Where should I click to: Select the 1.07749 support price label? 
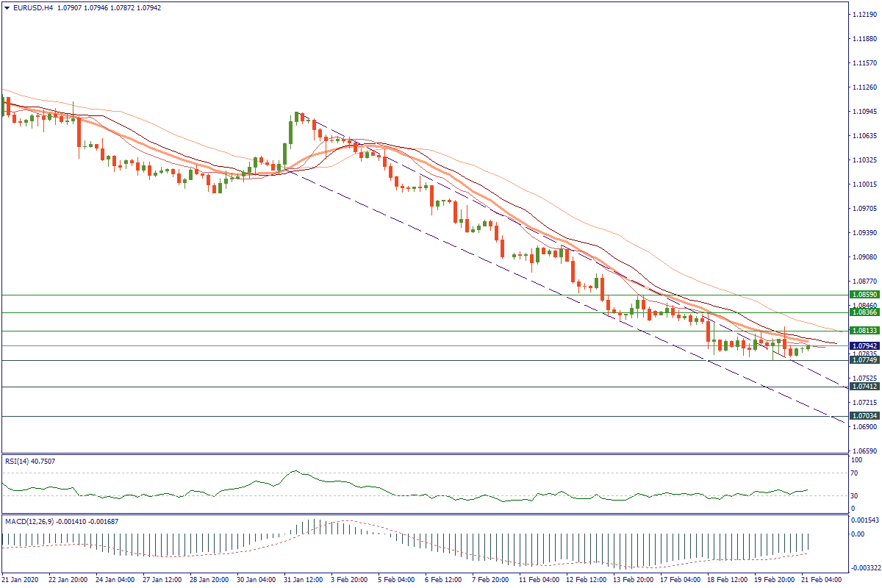click(864, 360)
